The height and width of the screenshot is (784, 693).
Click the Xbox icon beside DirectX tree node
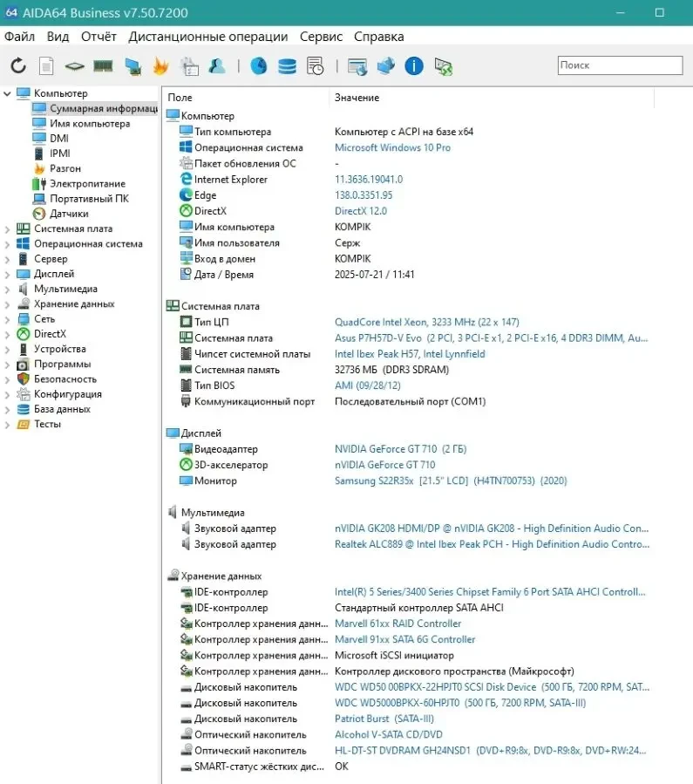[24, 333]
